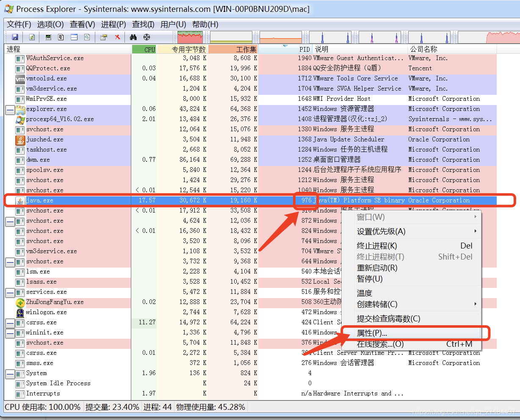520x420 pixels.
Task: Collapse the svchost.exe PID 872 node
Action: [10, 221]
